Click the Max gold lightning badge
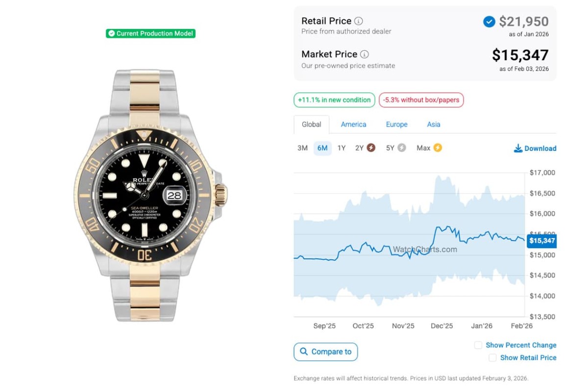Screen dimensions: 588x389 coord(438,148)
